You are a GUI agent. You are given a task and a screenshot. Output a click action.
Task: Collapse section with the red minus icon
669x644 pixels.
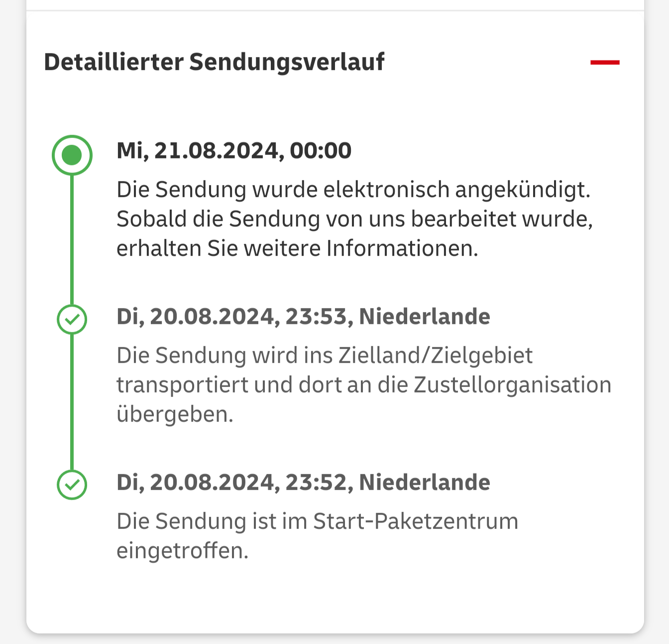click(605, 63)
